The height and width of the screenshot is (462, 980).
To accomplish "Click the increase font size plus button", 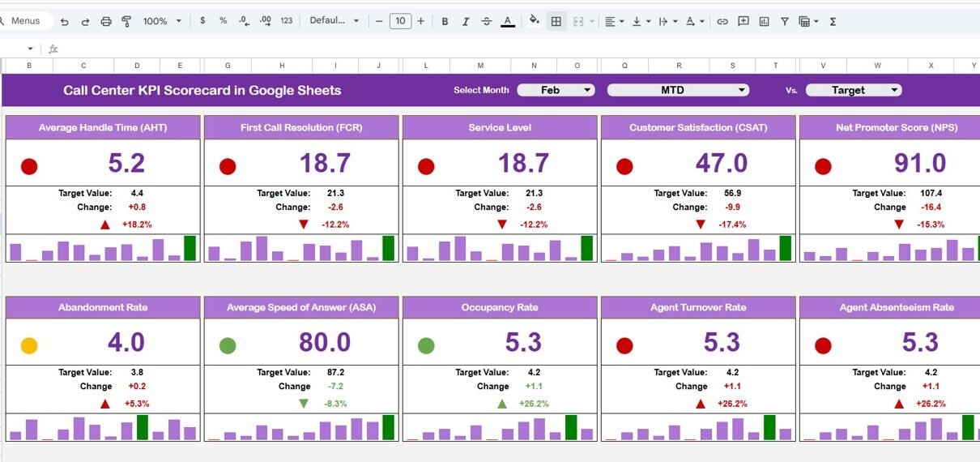I will [420, 21].
